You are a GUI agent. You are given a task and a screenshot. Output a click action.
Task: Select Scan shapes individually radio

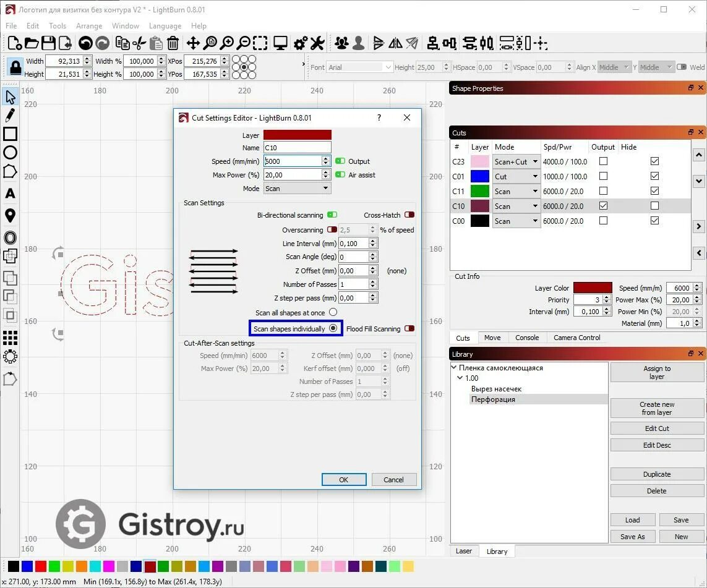(333, 328)
